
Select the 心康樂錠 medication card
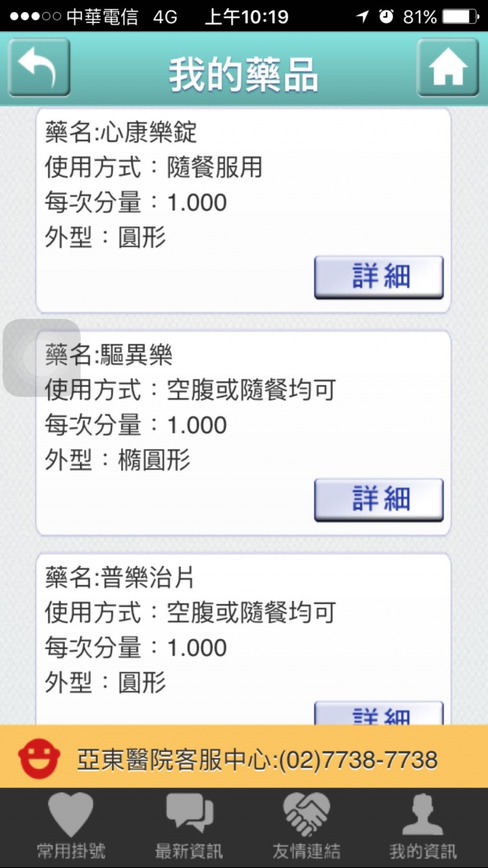(x=243, y=210)
